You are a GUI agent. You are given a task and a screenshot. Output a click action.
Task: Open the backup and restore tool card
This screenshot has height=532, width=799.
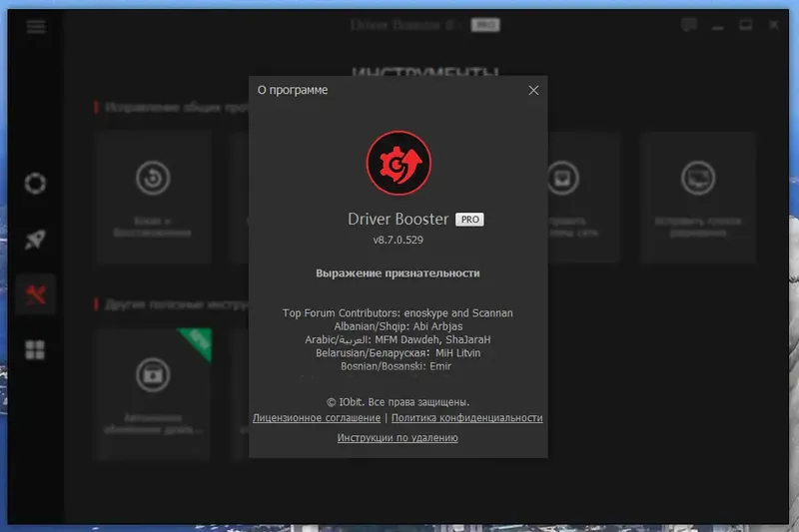click(x=153, y=198)
